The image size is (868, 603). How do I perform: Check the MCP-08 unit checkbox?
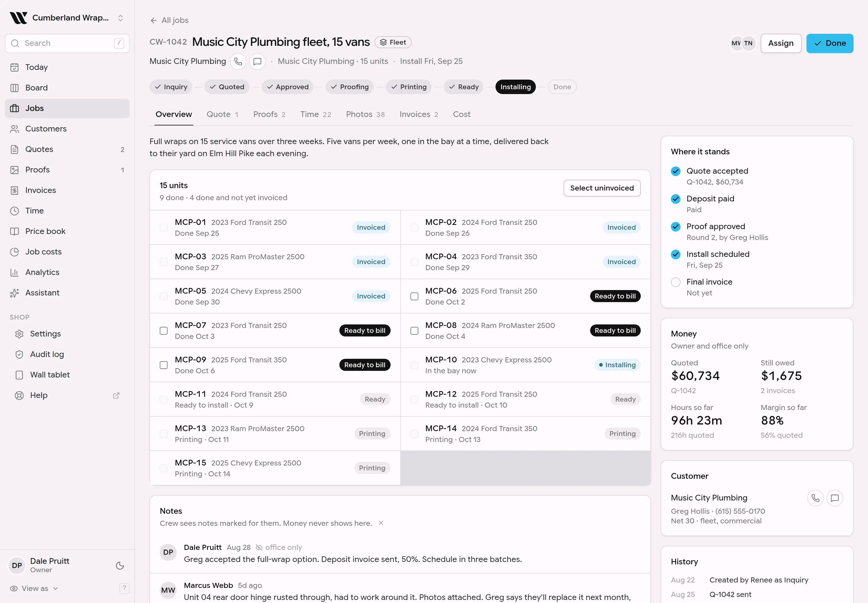pyautogui.click(x=414, y=330)
